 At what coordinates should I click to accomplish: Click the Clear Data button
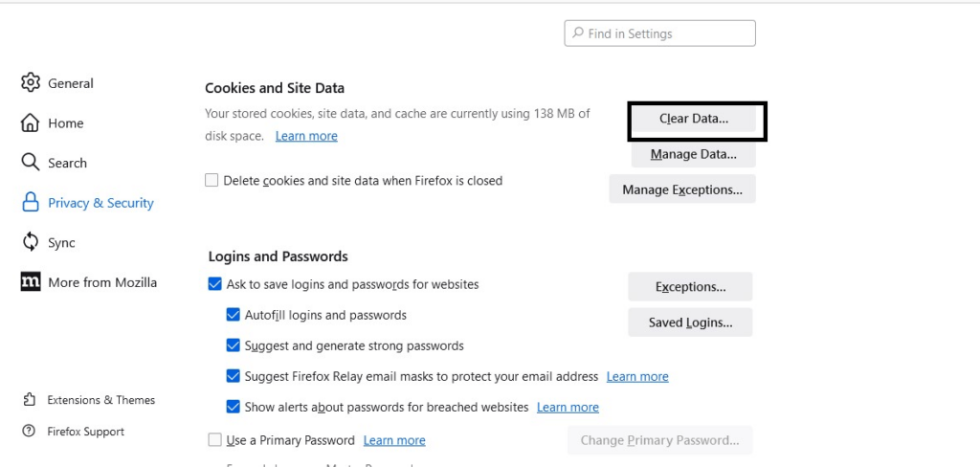click(694, 119)
